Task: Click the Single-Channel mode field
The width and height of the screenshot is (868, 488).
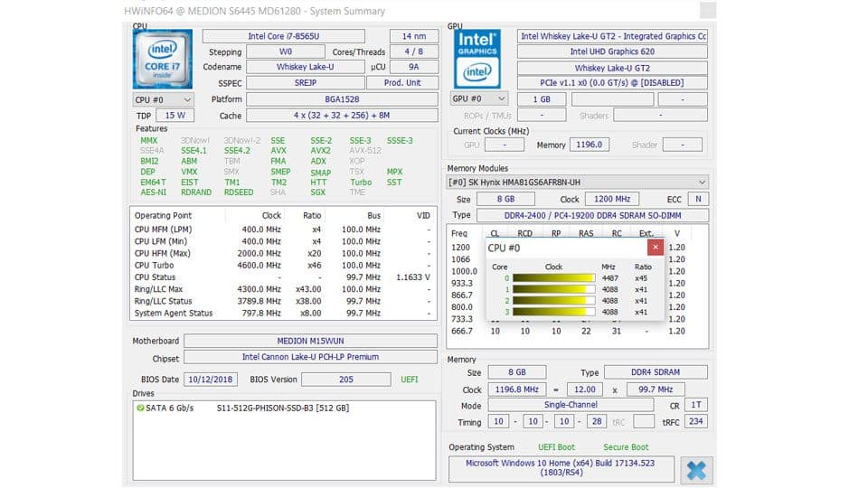Action: coord(571,405)
